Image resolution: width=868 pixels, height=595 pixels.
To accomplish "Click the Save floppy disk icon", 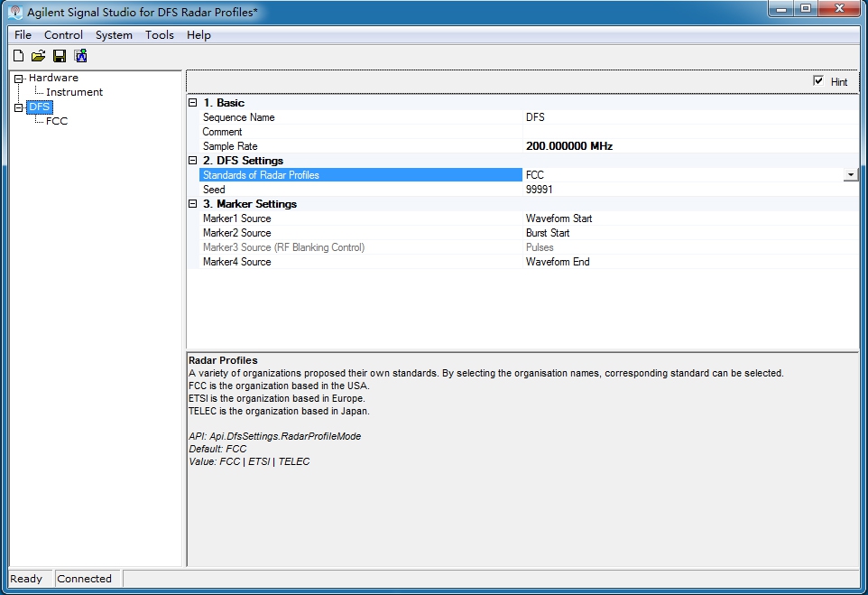I will [x=60, y=56].
